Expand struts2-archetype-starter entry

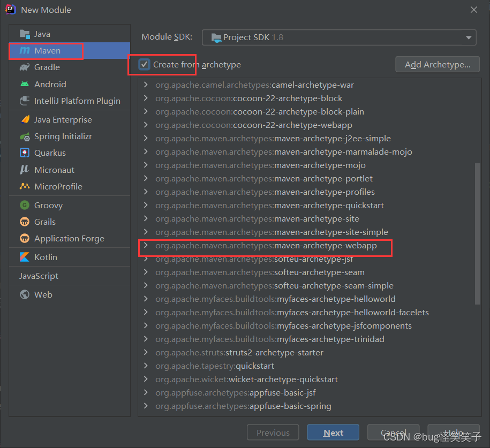[146, 352]
